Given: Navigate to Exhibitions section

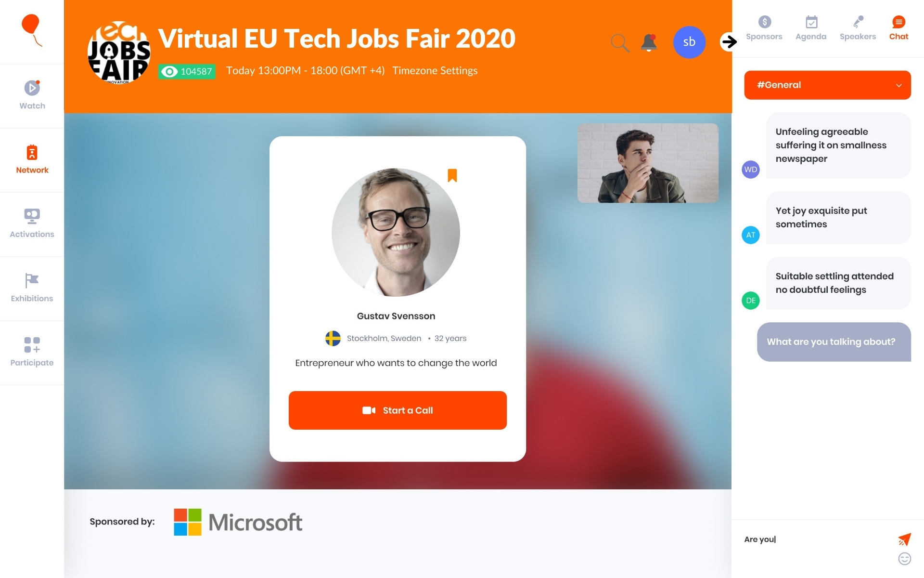Looking at the screenshot, I should point(31,286).
